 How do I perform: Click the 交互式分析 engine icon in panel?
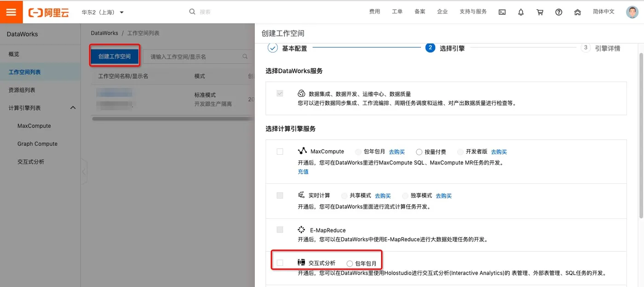click(301, 262)
